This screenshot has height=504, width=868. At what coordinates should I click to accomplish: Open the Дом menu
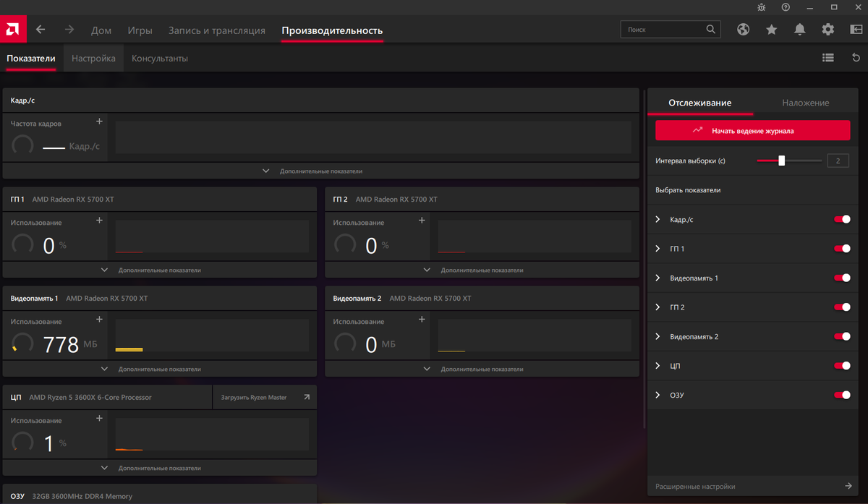coord(101,30)
